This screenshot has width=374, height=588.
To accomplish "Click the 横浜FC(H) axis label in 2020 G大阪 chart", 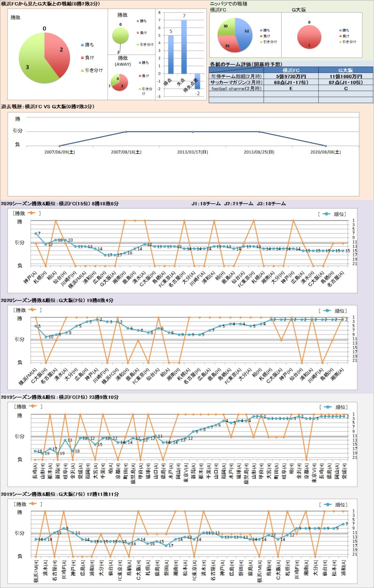I will pyautogui.click(x=110, y=376).
